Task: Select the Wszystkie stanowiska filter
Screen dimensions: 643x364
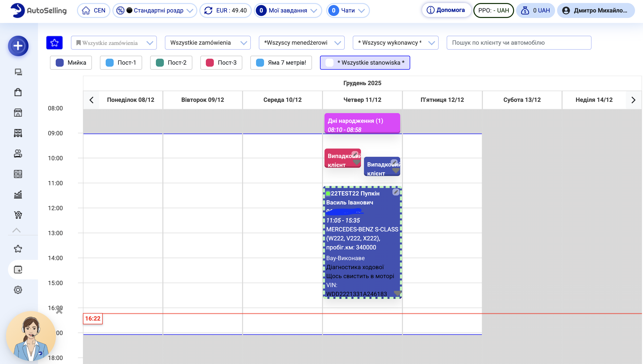Action: [365, 62]
